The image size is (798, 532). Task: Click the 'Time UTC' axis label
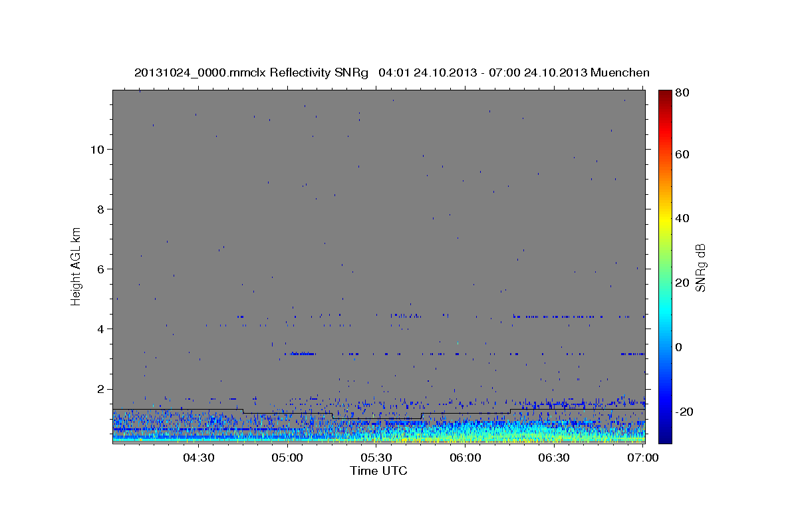click(378, 471)
